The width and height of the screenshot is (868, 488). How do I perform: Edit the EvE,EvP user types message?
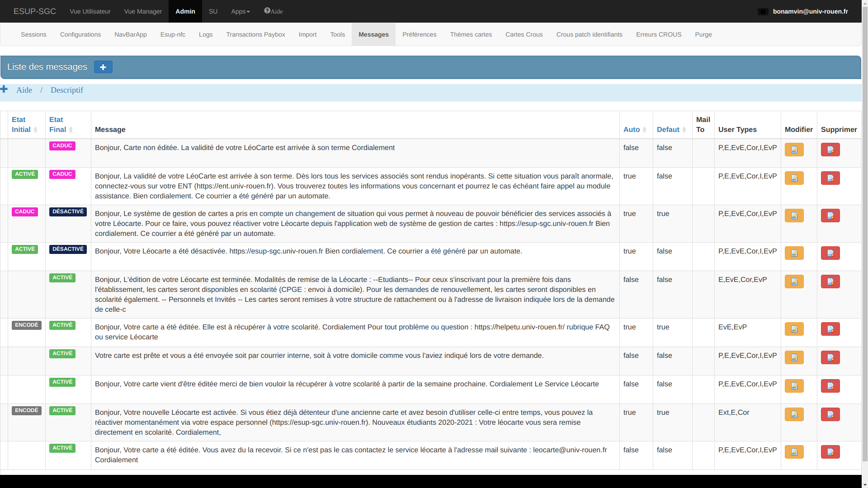click(794, 329)
